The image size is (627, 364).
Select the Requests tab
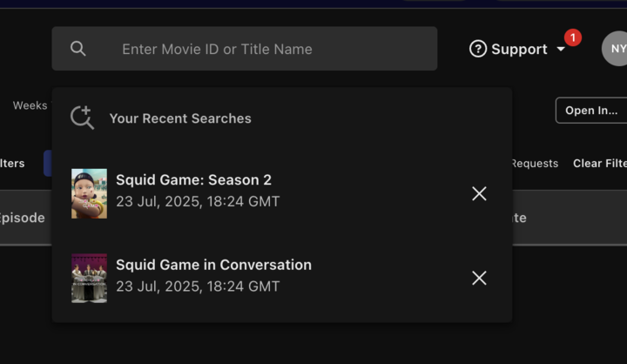point(535,163)
